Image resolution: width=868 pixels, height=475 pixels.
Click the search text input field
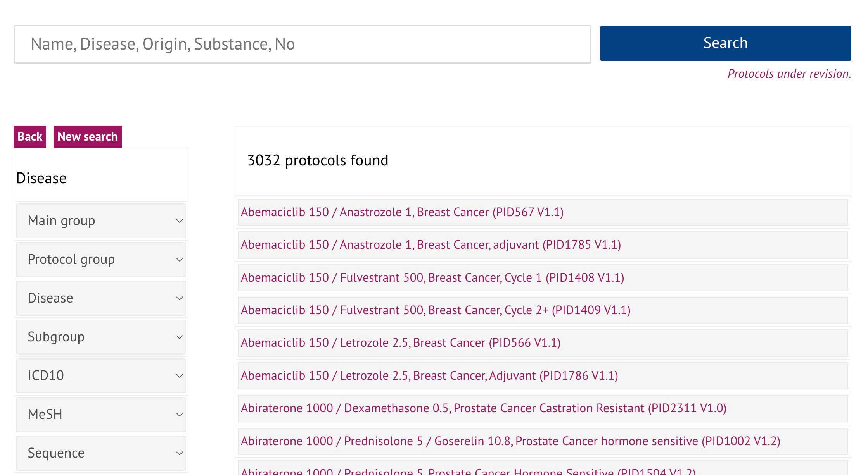pos(303,44)
